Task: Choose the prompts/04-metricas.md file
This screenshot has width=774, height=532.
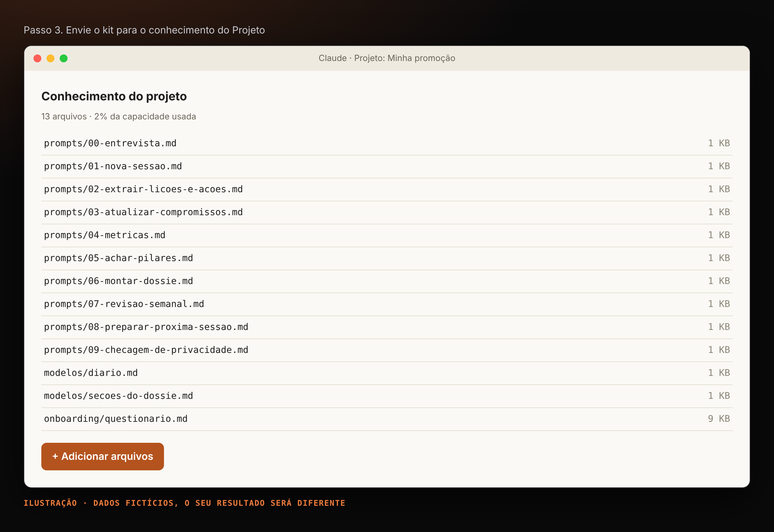Action: (x=387, y=236)
